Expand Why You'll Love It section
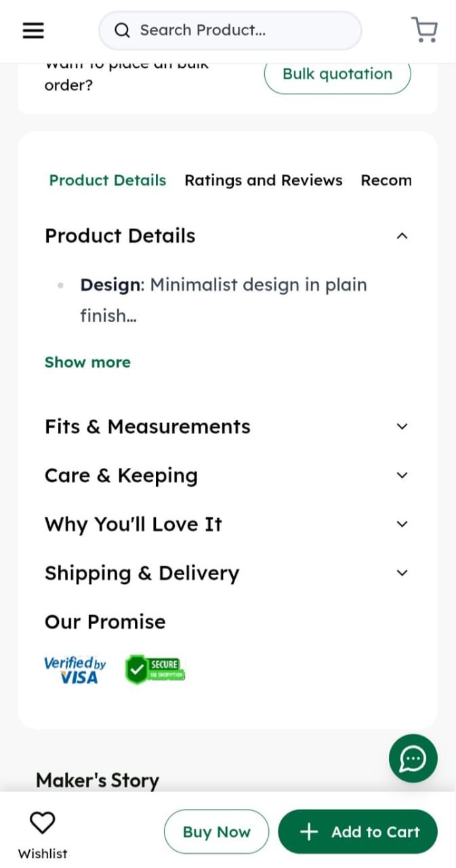This screenshot has width=456, height=868. 402,524
